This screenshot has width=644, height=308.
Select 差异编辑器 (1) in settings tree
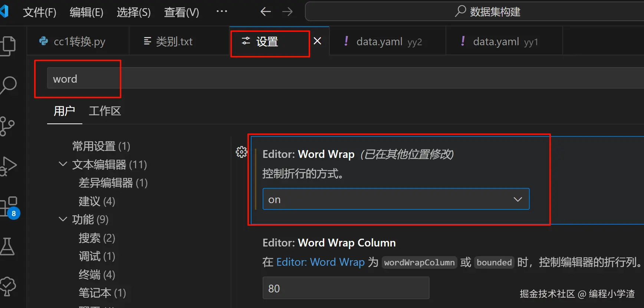(113, 183)
